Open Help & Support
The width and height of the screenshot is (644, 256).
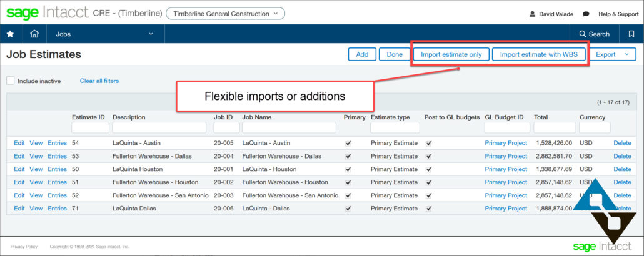point(618,14)
